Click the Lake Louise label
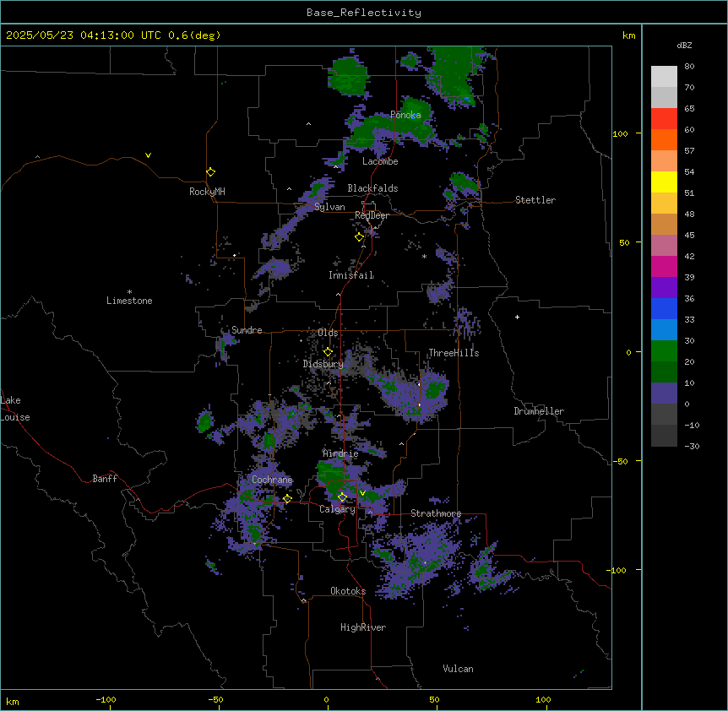The width and height of the screenshot is (728, 711). click(x=15, y=409)
